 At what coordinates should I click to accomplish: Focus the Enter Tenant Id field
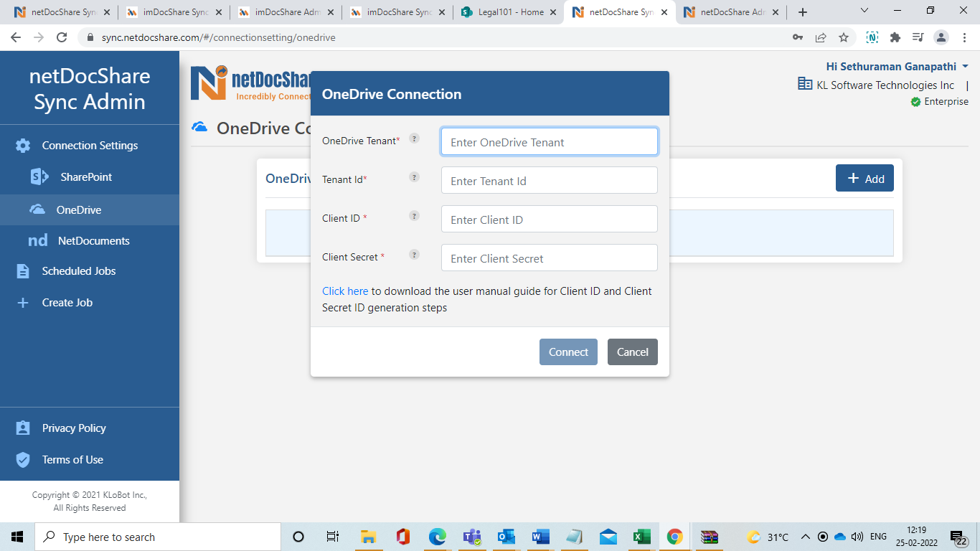[x=550, y=180]
